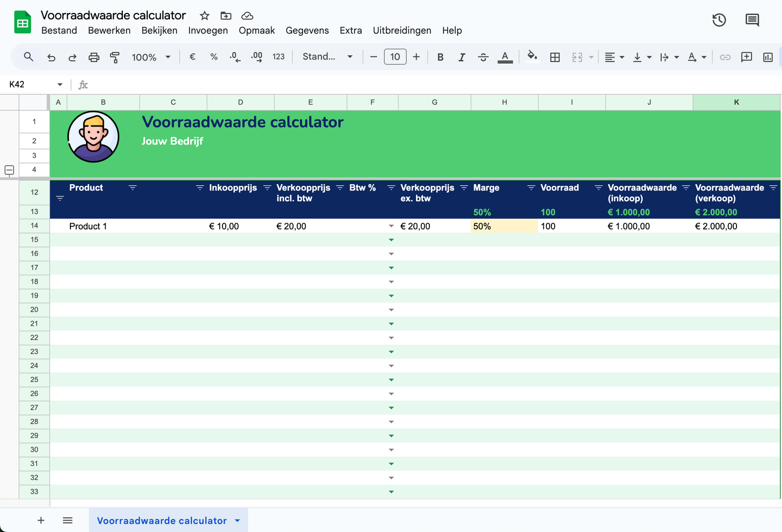Click the font size input field
The image size is (782, 532).
[395, 57]
